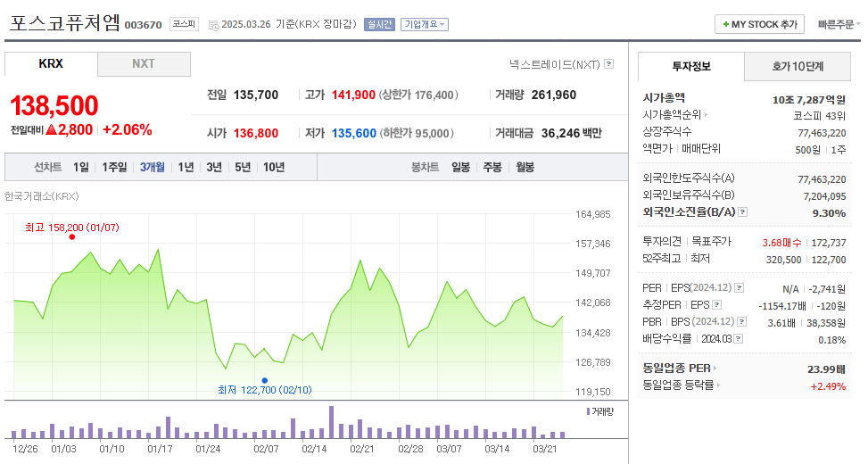Click the 3.68매수 investment opinion
Screen dimensions: 868x464
pos(781,243)
